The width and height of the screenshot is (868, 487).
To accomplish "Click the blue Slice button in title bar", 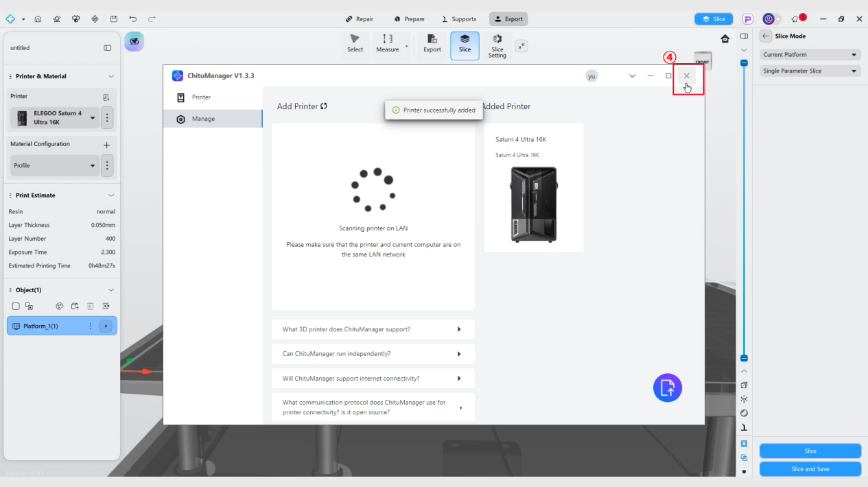I will pos(714,19).
